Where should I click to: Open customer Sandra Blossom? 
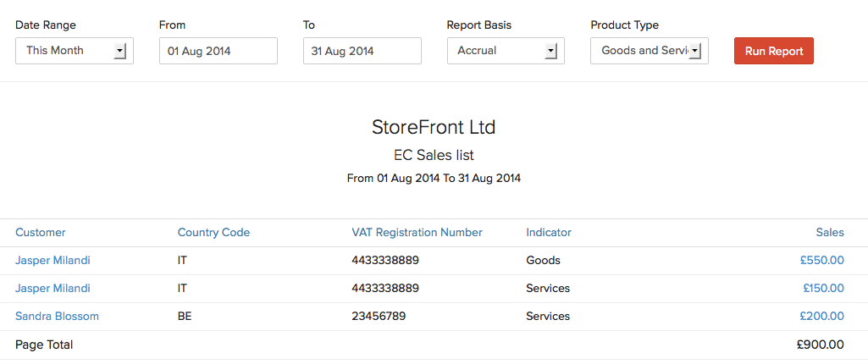[x=57, y=317]
